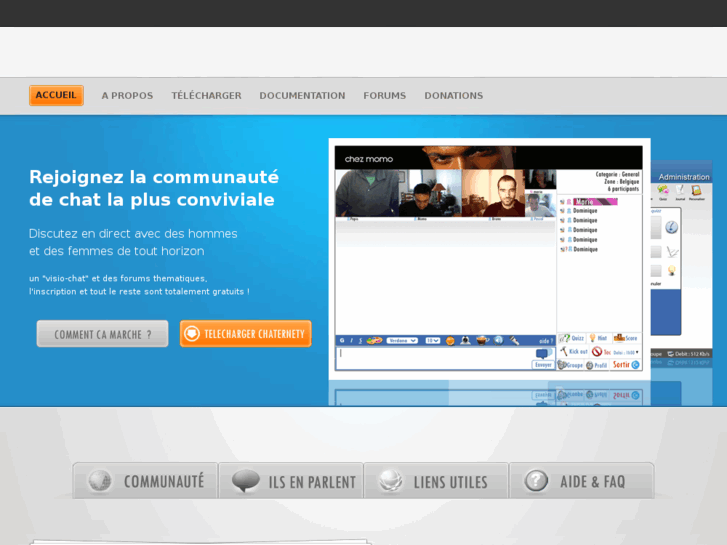Image resolution: width=727 pixels, height=545 pixels.
Task: Switch to the AIDE & FAQ tab
Action: click(x=581, y=481)
